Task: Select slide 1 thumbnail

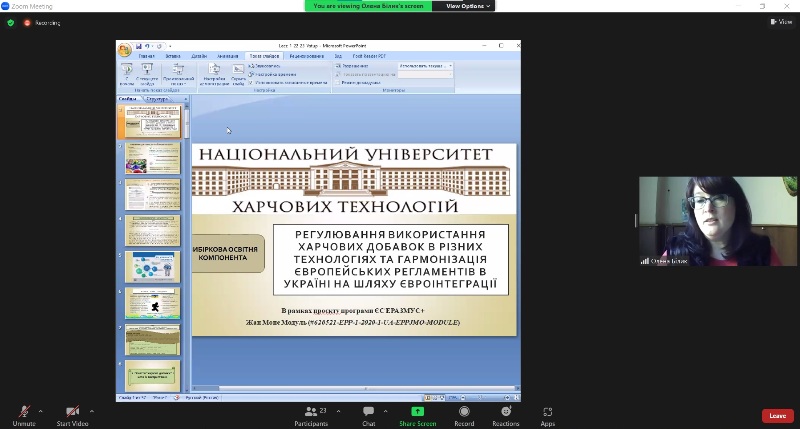Action: point(153,122)
